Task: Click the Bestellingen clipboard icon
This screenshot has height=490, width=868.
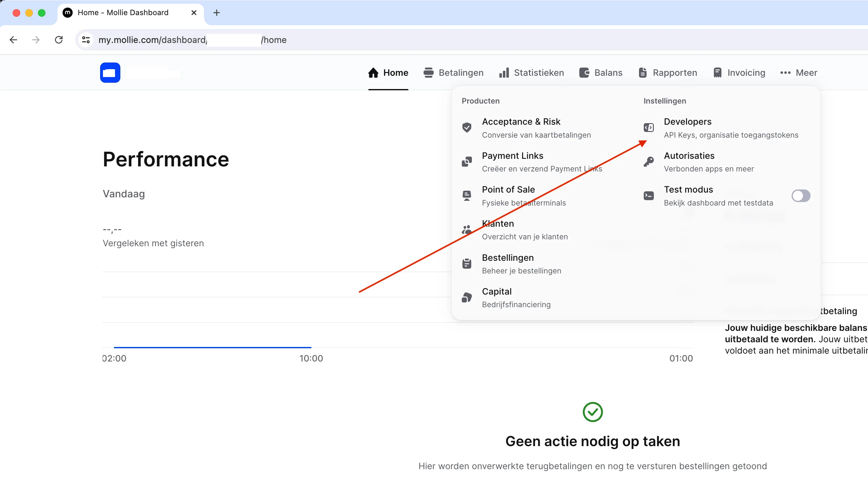Action: (x=467, y=264)
